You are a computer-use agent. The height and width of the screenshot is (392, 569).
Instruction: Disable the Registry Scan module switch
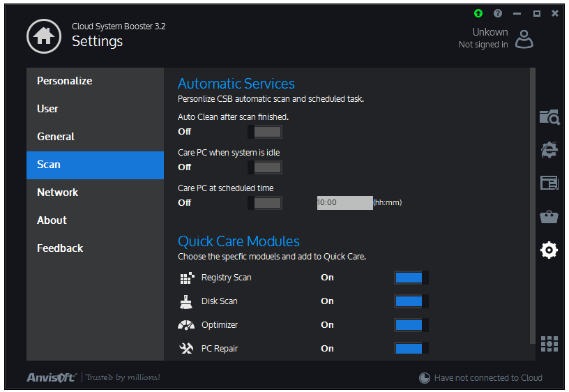[411, 278]
